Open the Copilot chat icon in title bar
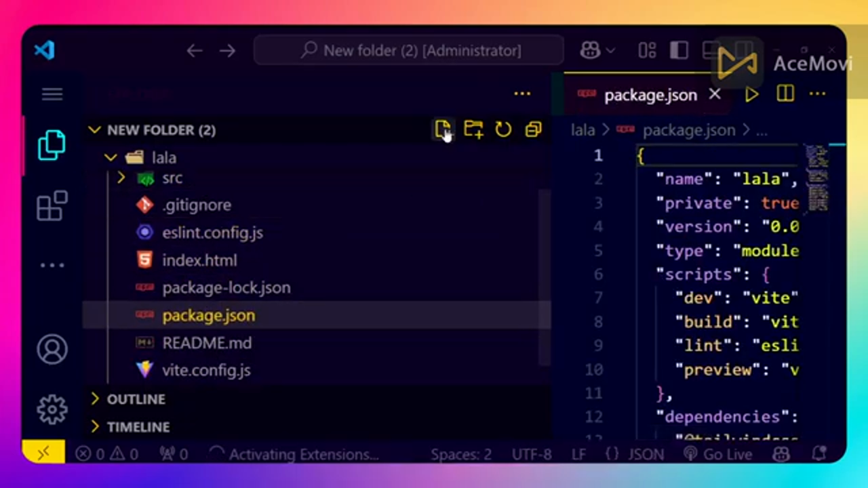Viewport: 868px width, 488px height. [x=590, y=50]
